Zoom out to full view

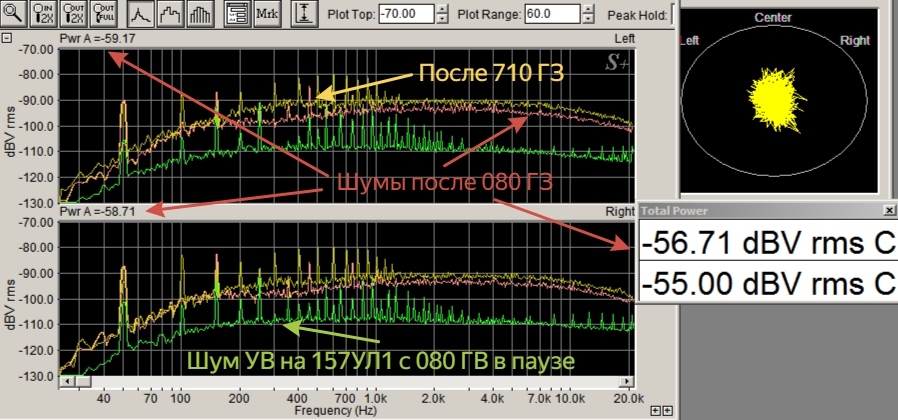tap(104, 14)
